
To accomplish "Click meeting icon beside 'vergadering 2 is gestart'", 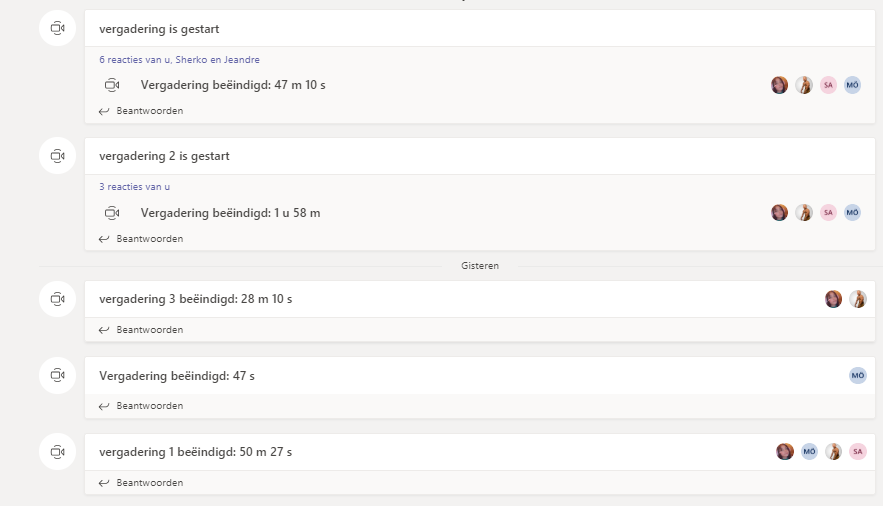I will point(57,155).
